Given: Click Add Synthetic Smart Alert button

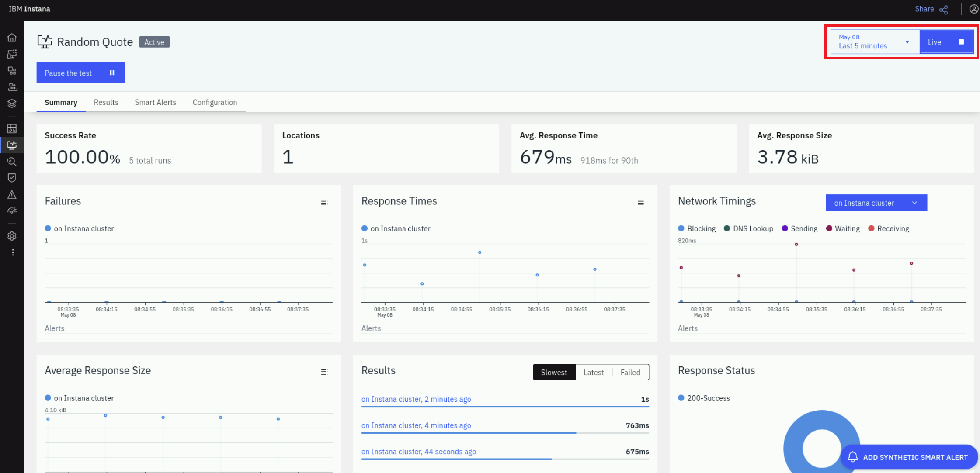Looking at the screenshot, I should point(909,457).
